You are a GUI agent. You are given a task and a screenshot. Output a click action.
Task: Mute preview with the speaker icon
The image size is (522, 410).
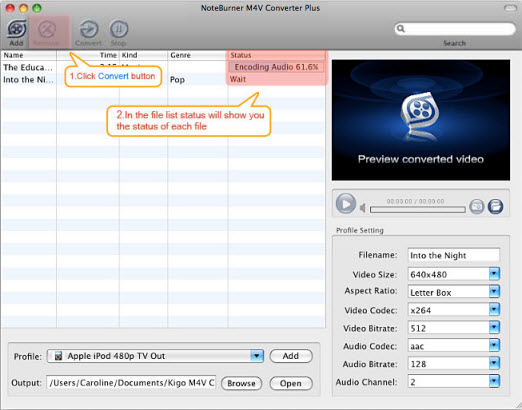(363, 208)
